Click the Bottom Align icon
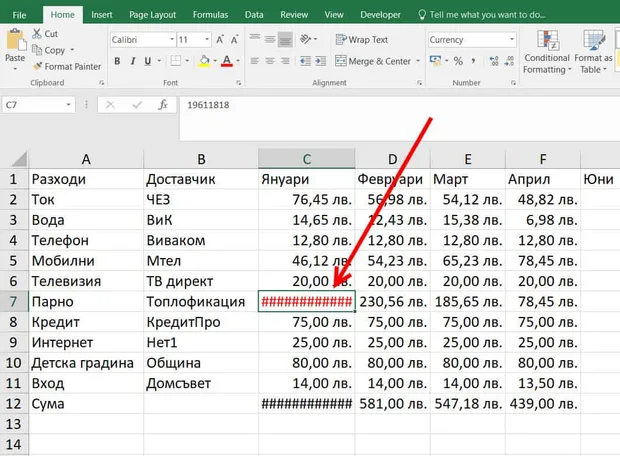This screenshot has width=620, height=456. click(285, 40)
